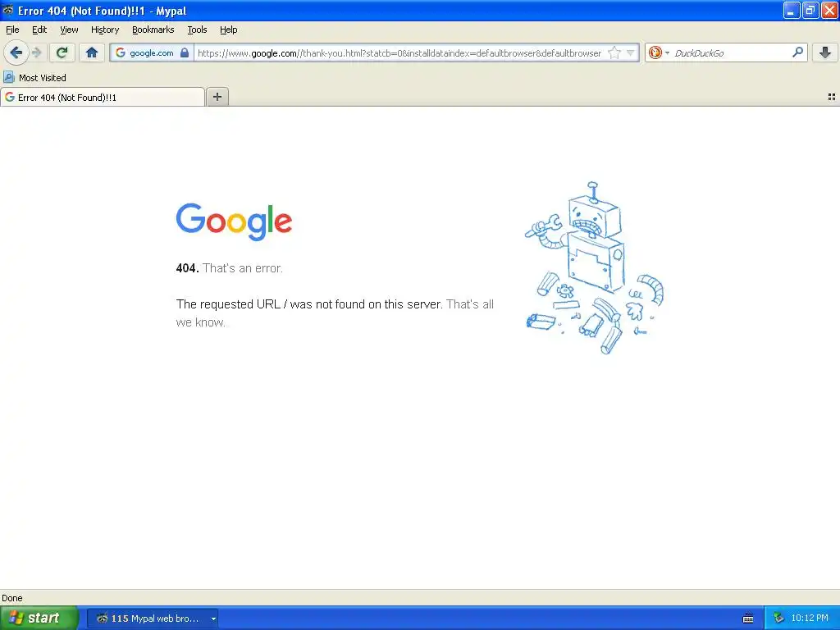Click the google.com site identity button

[x=152, y=52]
